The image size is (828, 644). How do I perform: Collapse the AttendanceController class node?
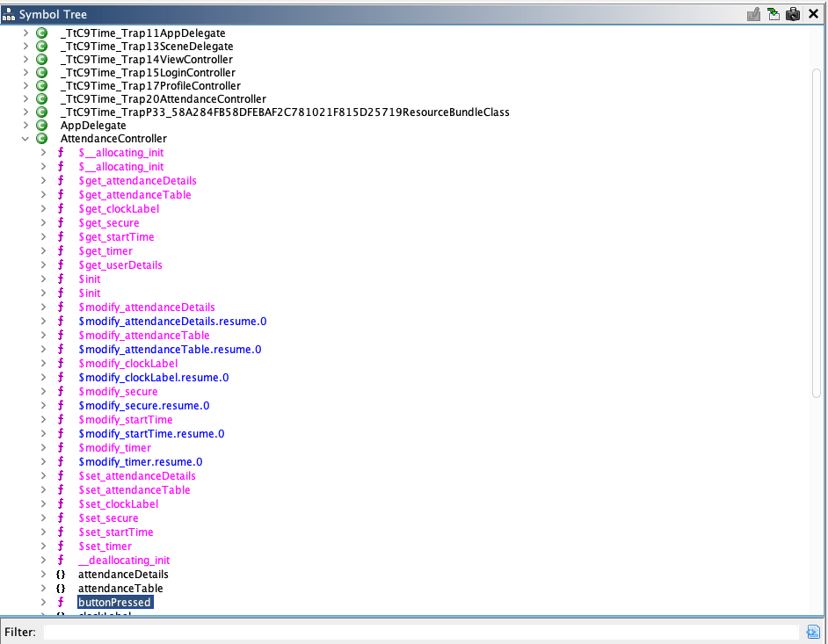26,139
